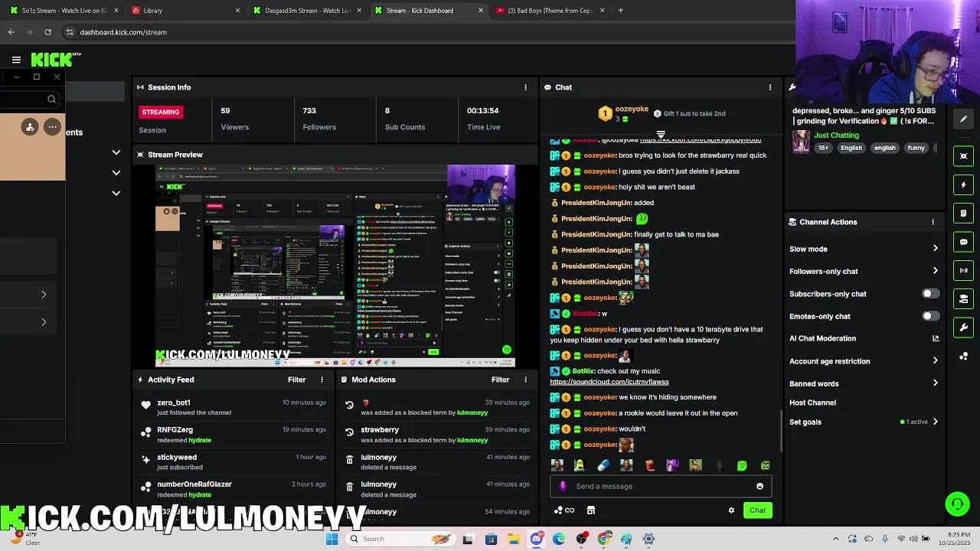The height and width of the screenshot is (551, 980).
Task: Open Mod Actions Filter dropdown
Action: pyautogui.click(x=500, y=380)
